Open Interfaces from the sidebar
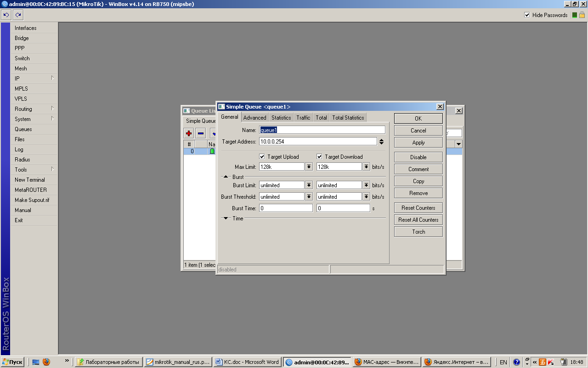Screen dimensions: 588x368 (x=34, y=28)
